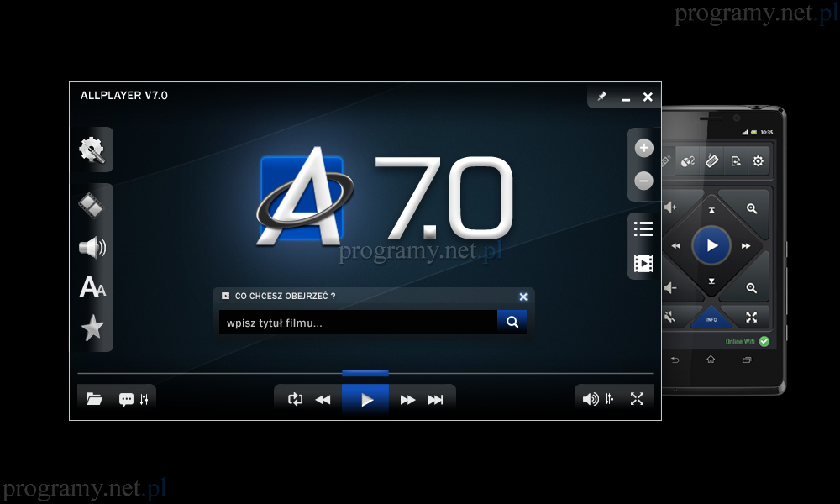Click the minus zoom-out button

(643, 181)
